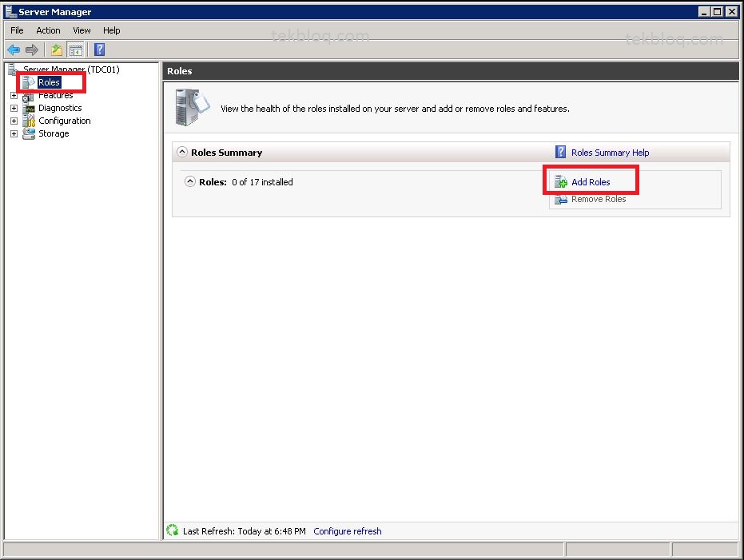Select Diagnostics in the console tree
This screenshot has height=560, width=744.
(60, 108)
